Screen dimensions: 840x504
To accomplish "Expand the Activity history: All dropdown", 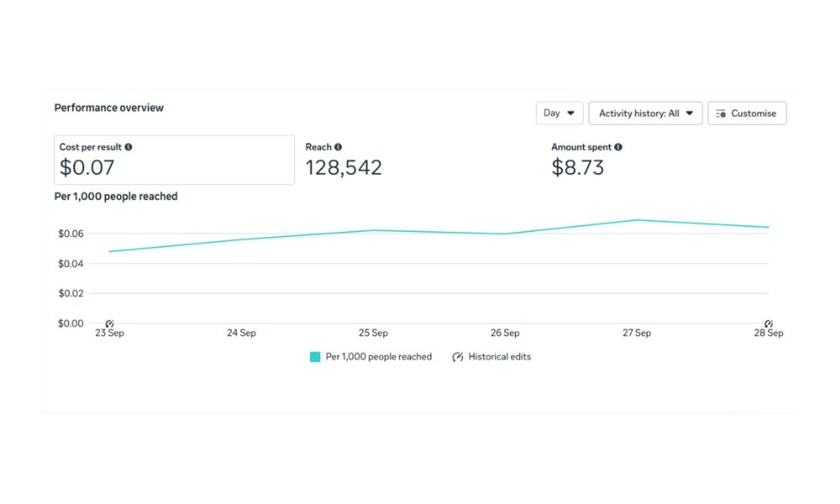I will pyautogui.click(x=645, y=113).
